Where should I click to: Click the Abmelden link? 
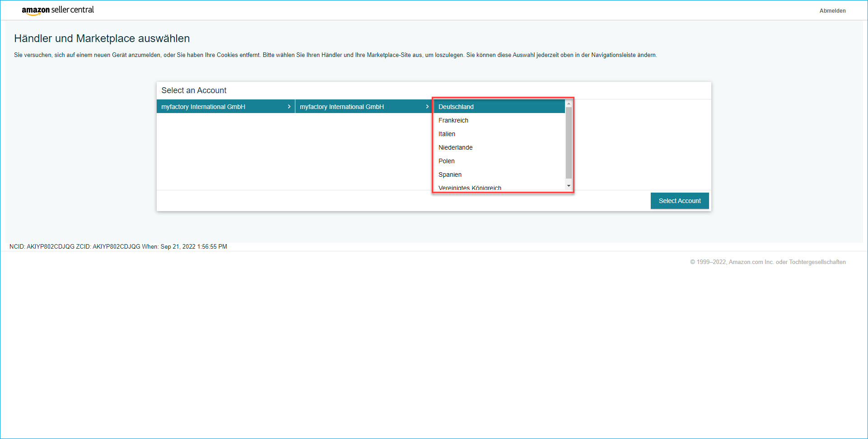click(832, 11)
